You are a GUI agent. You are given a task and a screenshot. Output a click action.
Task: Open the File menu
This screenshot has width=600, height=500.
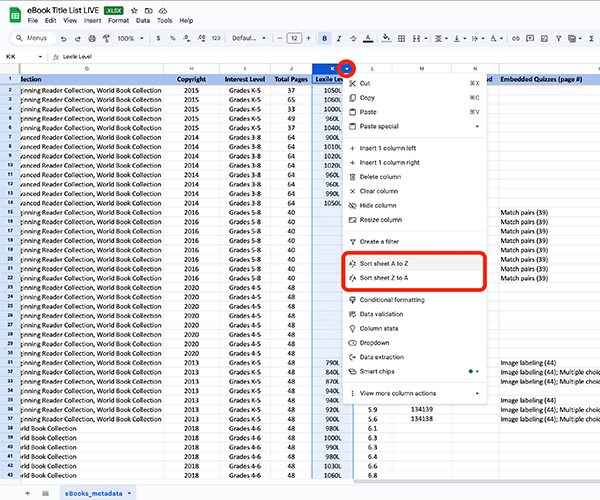(x=33, y=21)
